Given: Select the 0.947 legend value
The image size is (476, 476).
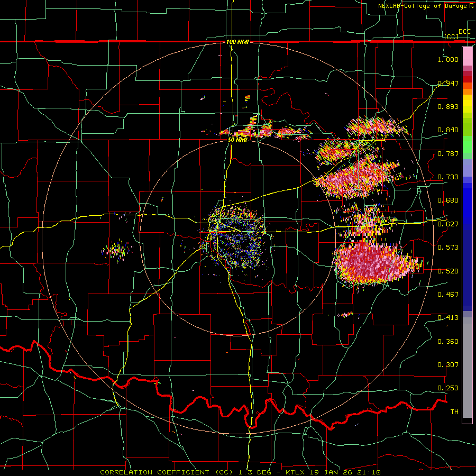Looking at the screenshot, I should [x=448, y=83].
